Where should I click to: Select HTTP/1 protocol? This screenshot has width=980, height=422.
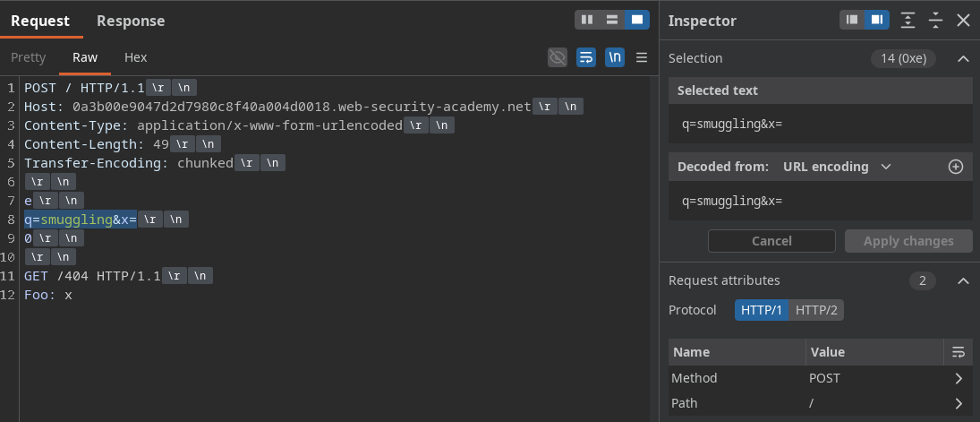click(762, 310)
